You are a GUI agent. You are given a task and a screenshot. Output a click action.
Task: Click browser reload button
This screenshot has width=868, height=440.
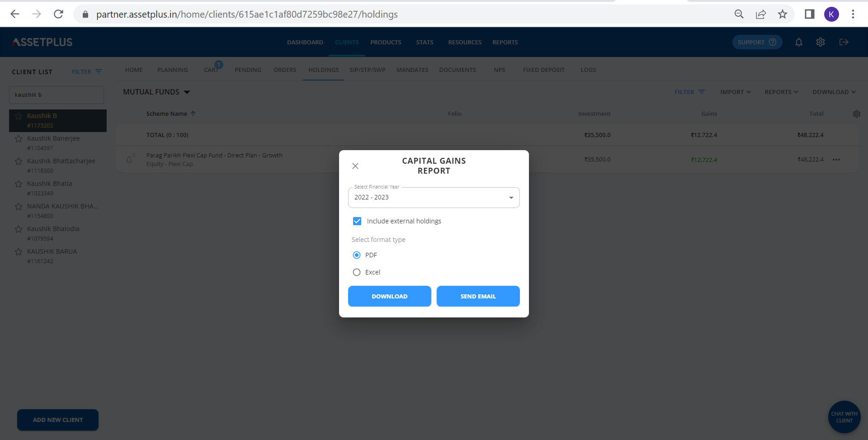pyautogui.click(x=58, y=14)
